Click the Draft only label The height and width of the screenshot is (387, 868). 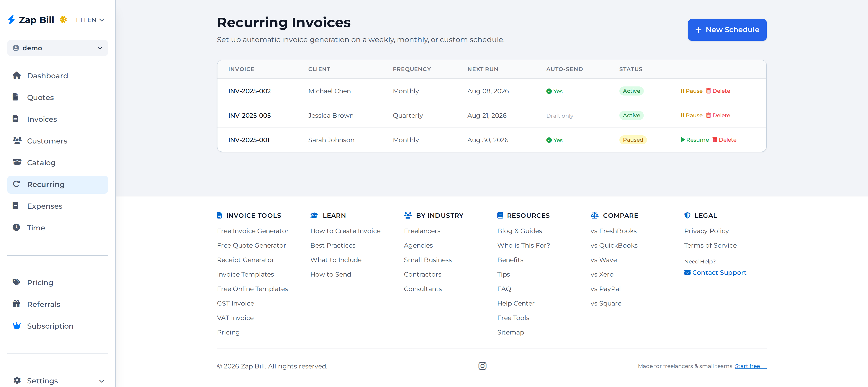(559, 116)
